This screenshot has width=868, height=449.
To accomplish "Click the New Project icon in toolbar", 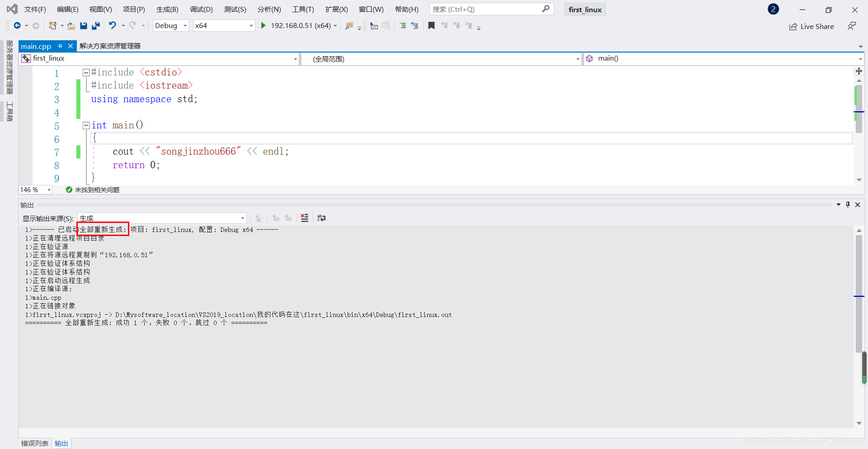I will tap(53, 26).
